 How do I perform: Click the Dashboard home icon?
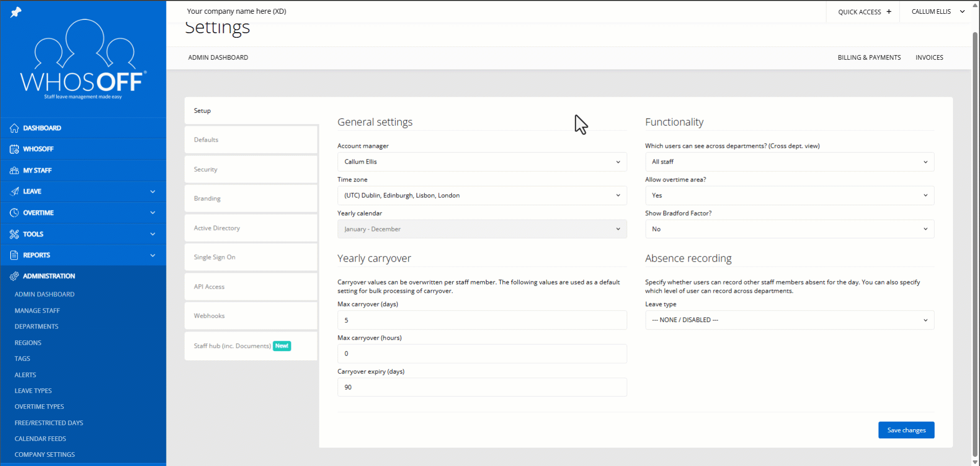[x=14, y=128]
